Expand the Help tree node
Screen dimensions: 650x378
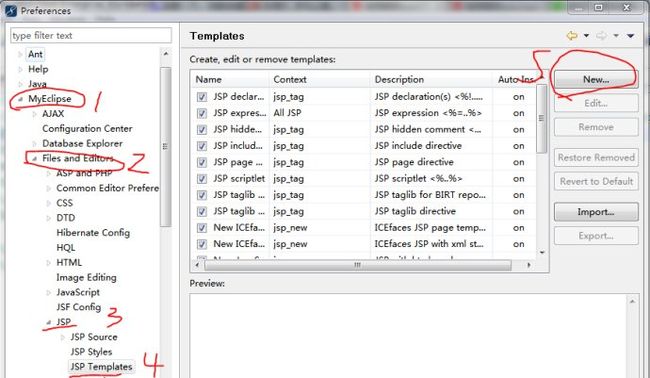20,69
